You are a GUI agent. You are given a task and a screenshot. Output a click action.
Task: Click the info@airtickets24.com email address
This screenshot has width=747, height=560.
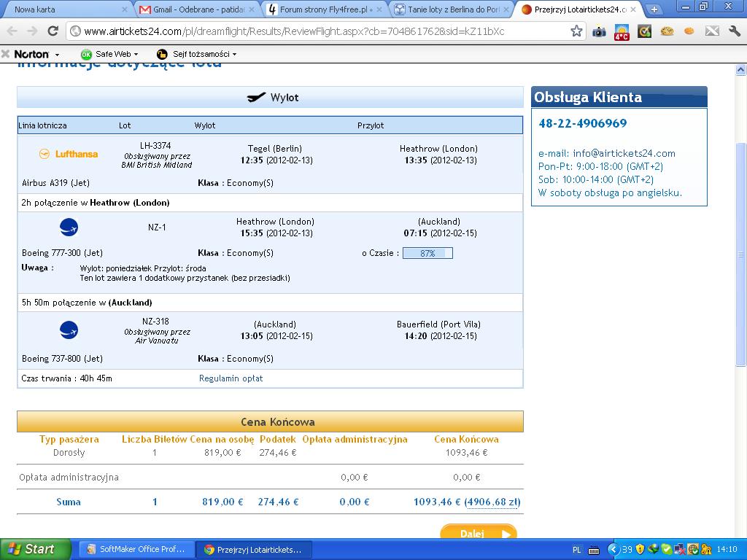(624, 153)
